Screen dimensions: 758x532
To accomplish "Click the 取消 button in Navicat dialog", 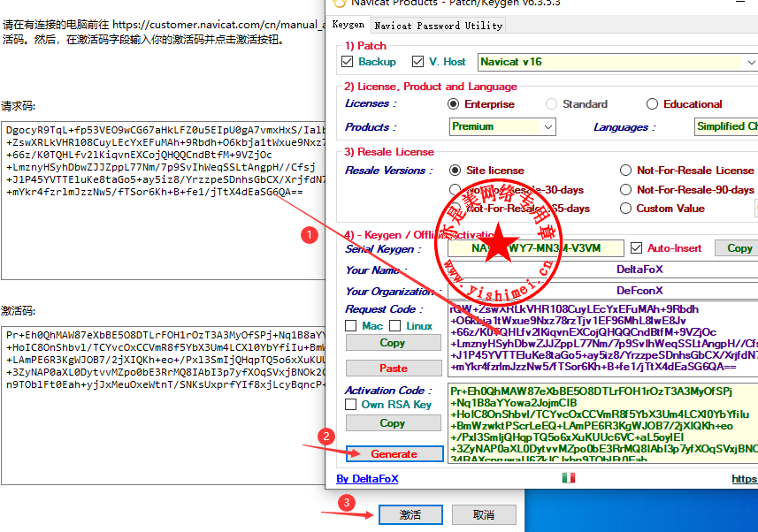I will 484,514.
